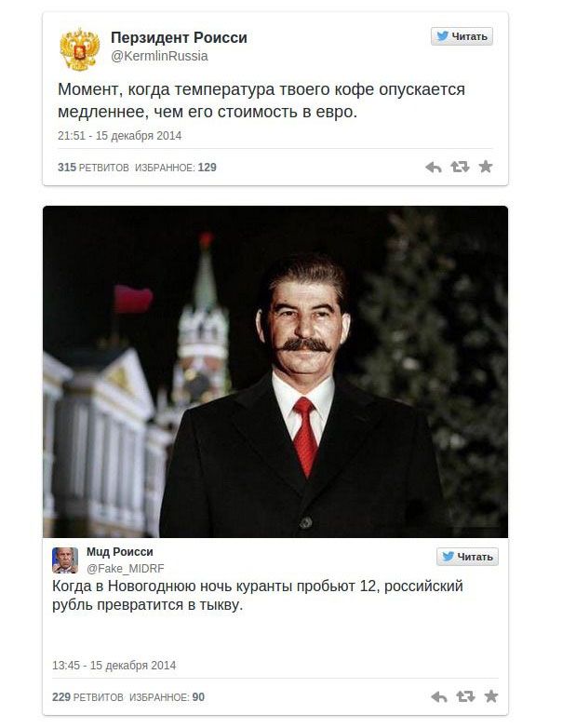Viewport: 576px width, 728px height.
Task: Open the man with mustache photo
Action: point(275,371)
